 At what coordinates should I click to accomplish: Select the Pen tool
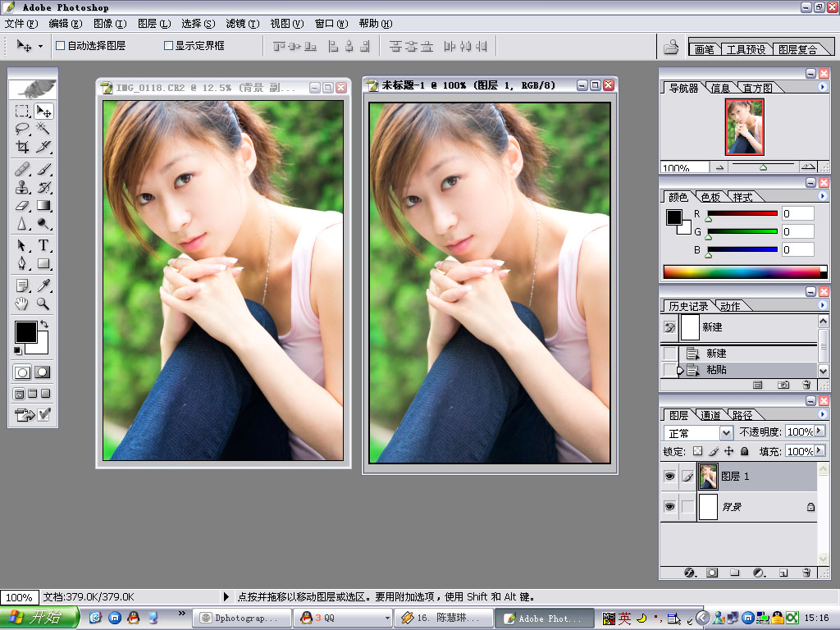pyautogui.click(x=22, y=263)
